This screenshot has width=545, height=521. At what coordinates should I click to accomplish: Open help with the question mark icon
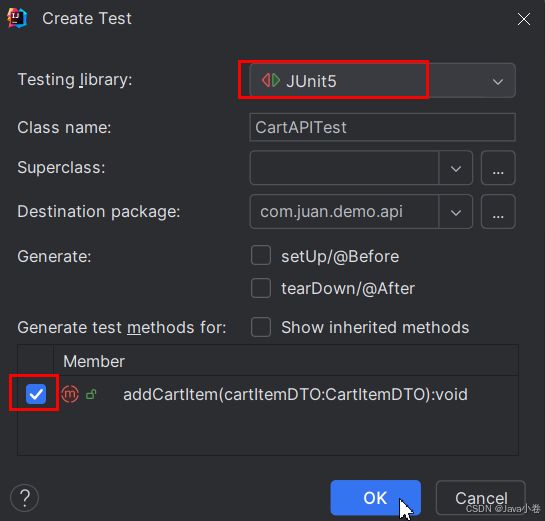24,498
